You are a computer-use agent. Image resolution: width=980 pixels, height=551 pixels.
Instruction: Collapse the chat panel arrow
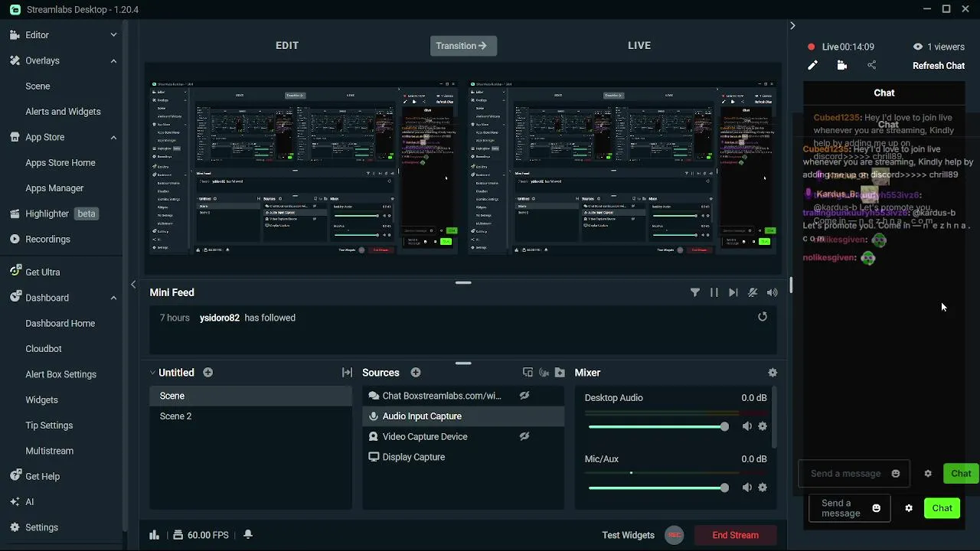[792, 25]
